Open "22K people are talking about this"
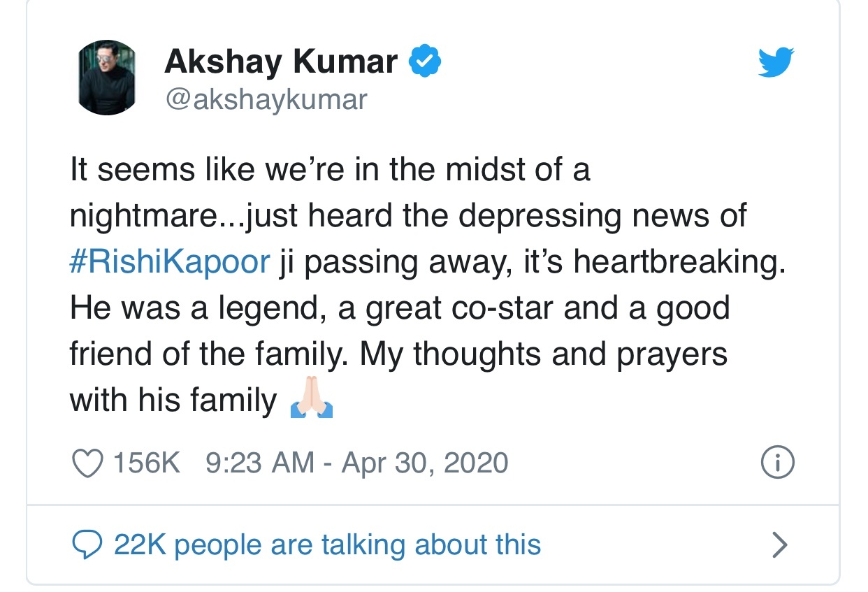Viewport: 868px width, 592px height. pyautogui.click(x=327, y=545)
